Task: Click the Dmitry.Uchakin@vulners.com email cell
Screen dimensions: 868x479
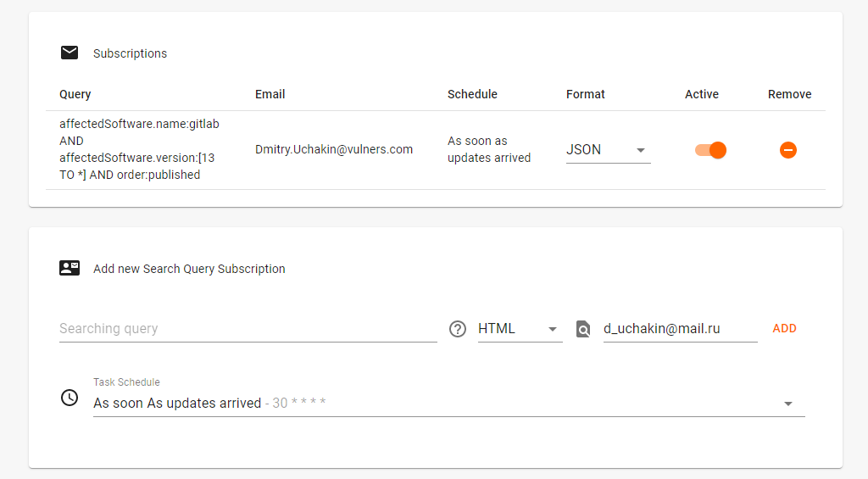Action: click(x=334, y=149)
